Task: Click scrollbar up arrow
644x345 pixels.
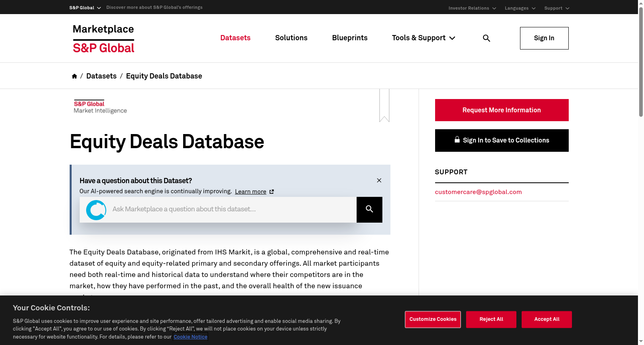Action: (x=641, y=3)
